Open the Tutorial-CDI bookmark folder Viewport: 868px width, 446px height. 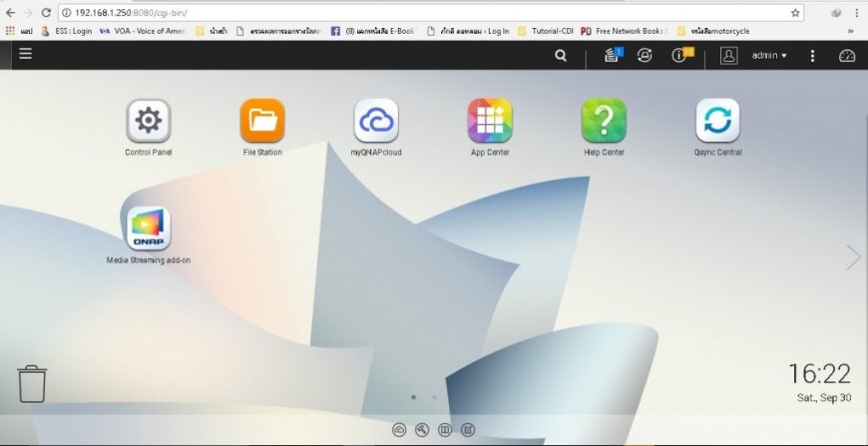[546, 32]
